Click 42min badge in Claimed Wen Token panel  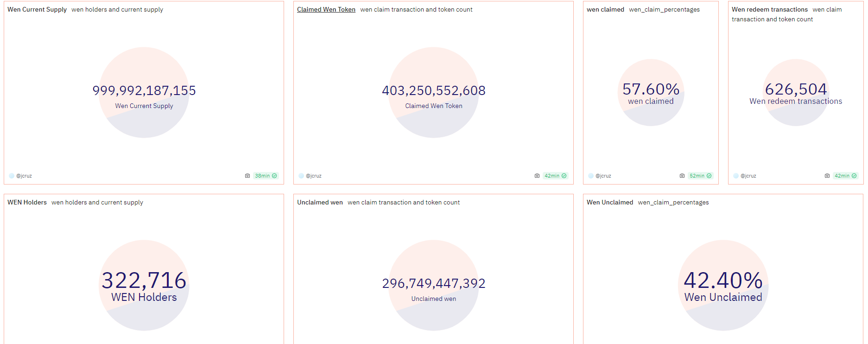tap(555, 176)
